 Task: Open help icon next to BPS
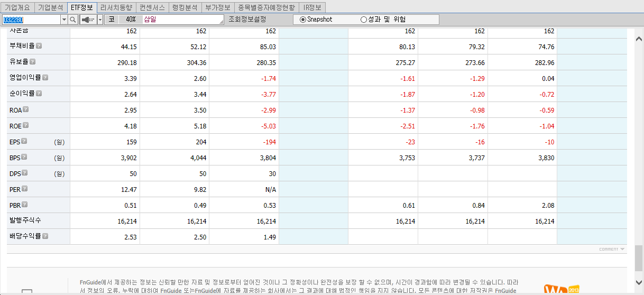[x=24, y=157]
